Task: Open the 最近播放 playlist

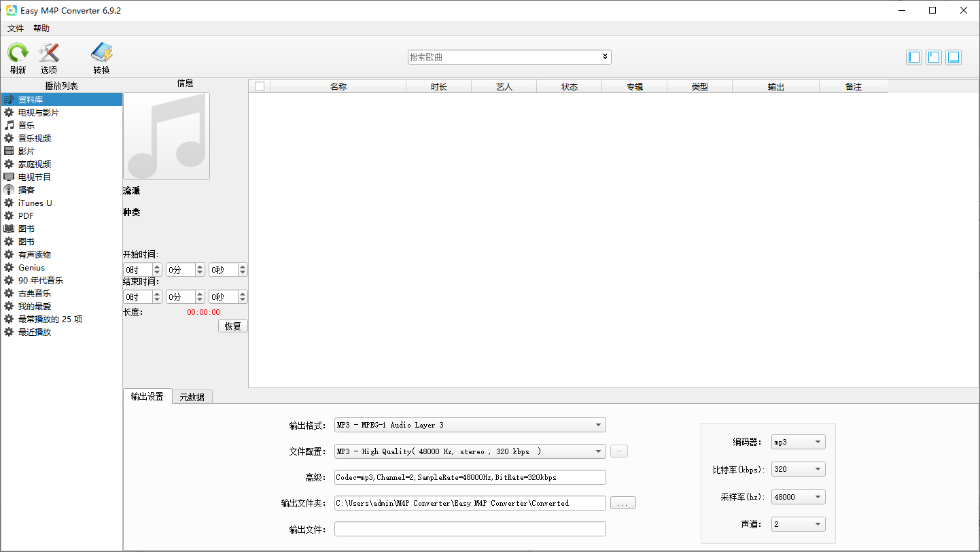Action: click(x=62, y=332)
